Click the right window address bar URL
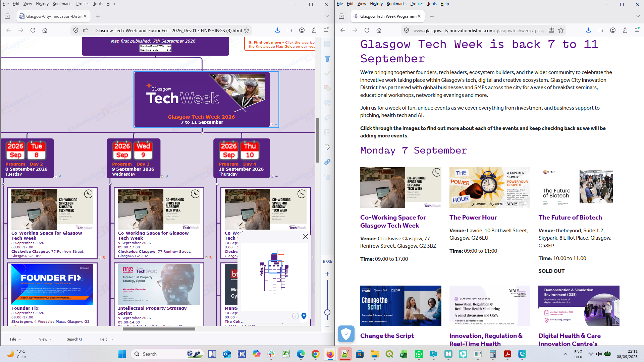Viewport: 644px width, 362px height. click(479, 31)
